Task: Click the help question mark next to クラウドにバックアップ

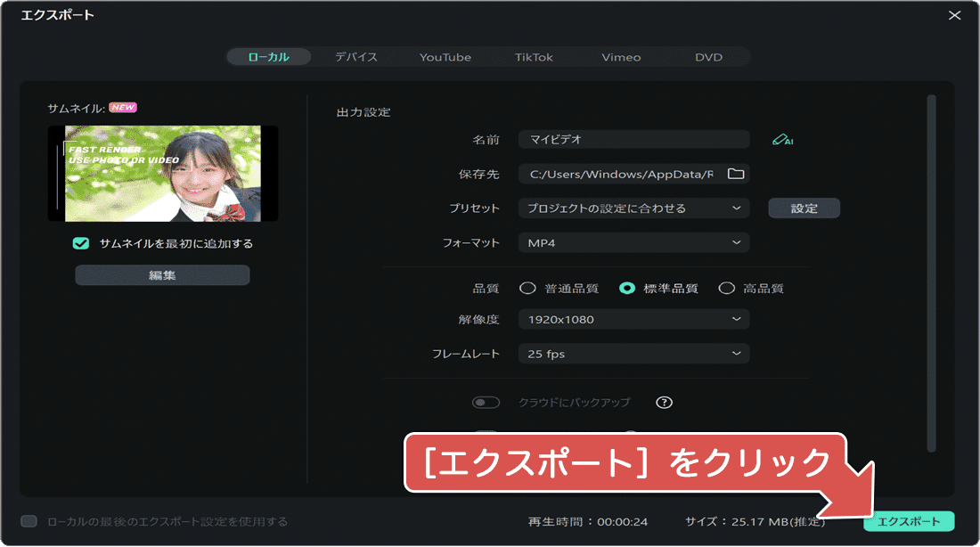Action: pos(663,402)
